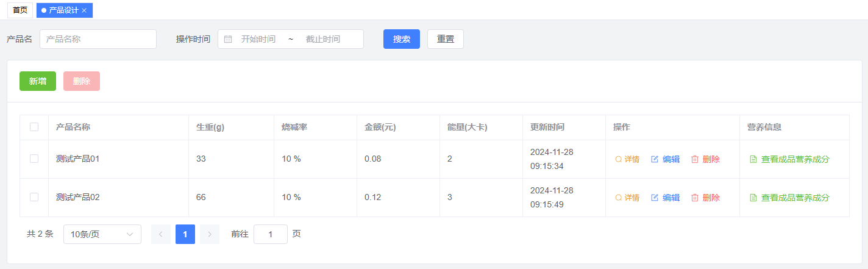The width and height of the screenshot is (868, 269).
Task: Go to next page arrow
Action: tap(210, 234)
